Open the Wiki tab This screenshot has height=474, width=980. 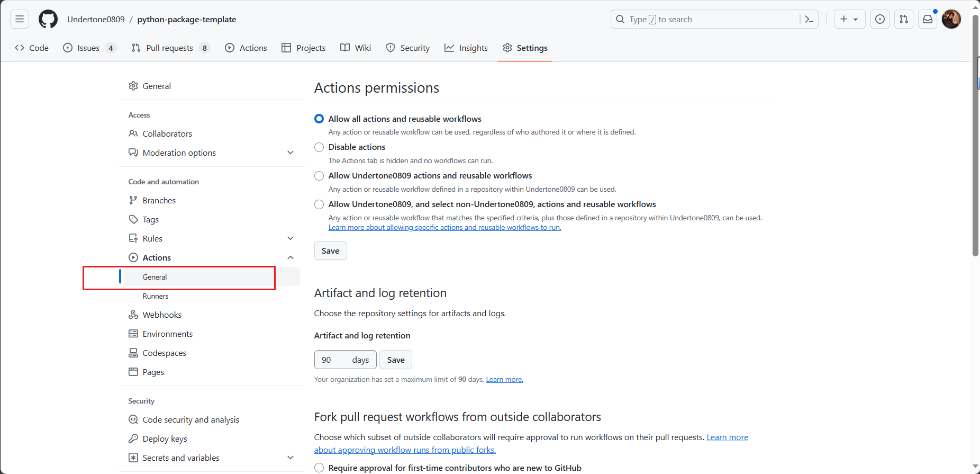tap(356, 48)
